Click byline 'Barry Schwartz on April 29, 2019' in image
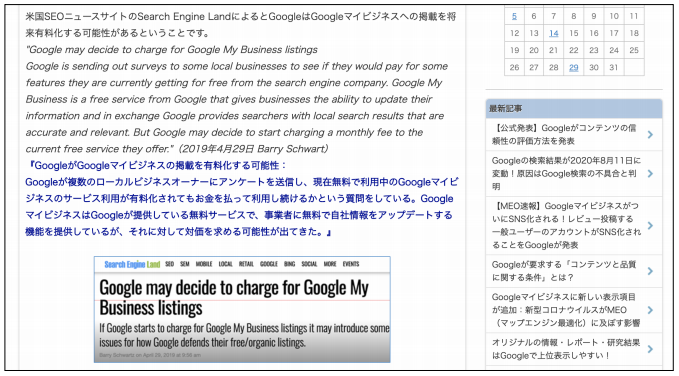The height and width of the screenshot is (376, 679). [150, 355]
